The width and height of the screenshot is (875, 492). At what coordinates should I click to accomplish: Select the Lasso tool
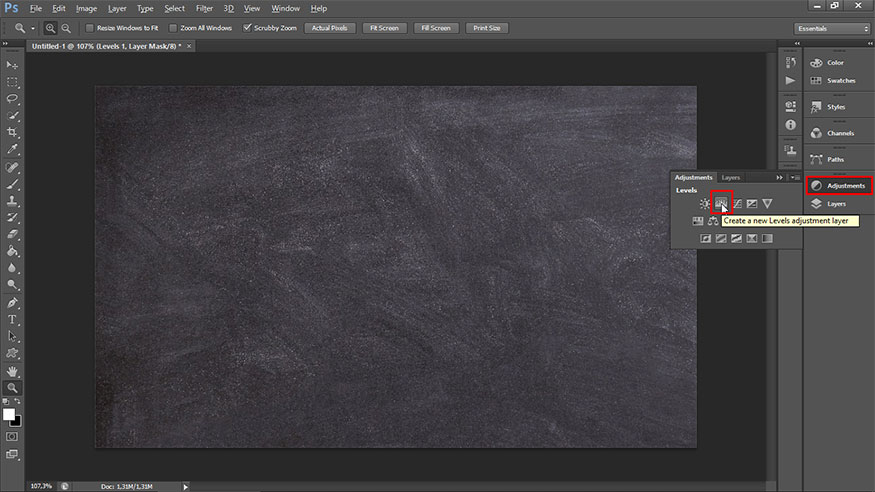click(x=12, y=99)
